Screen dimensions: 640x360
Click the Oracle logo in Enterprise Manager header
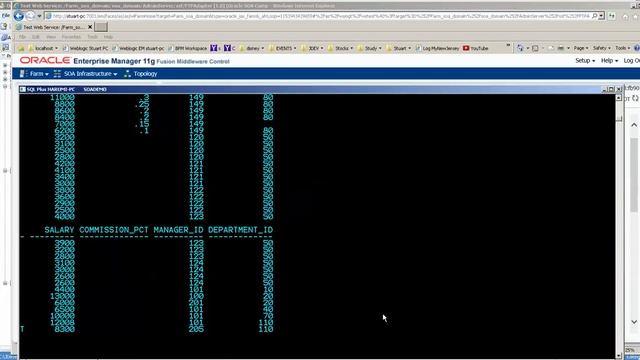[45, 60]
